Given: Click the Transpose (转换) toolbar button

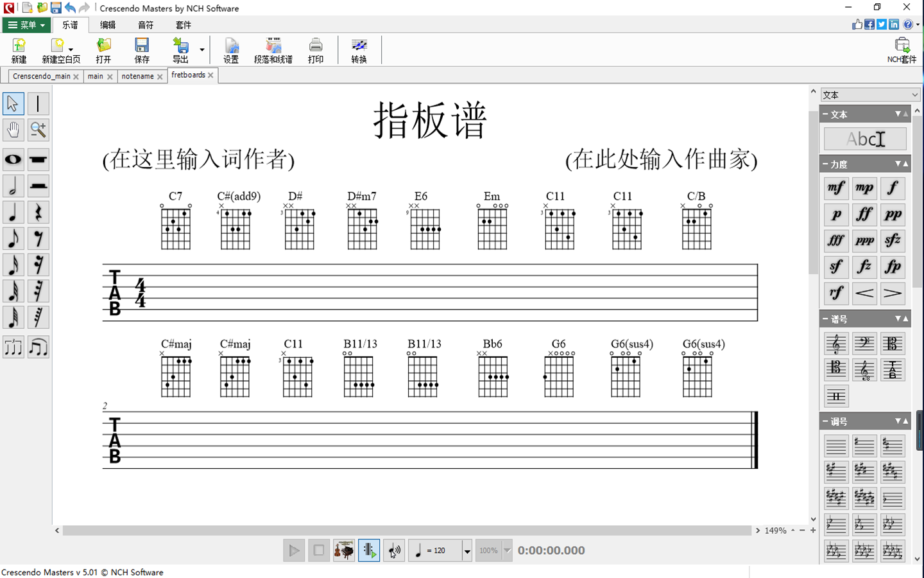Looking at the screenshot, I should (359, 50).
